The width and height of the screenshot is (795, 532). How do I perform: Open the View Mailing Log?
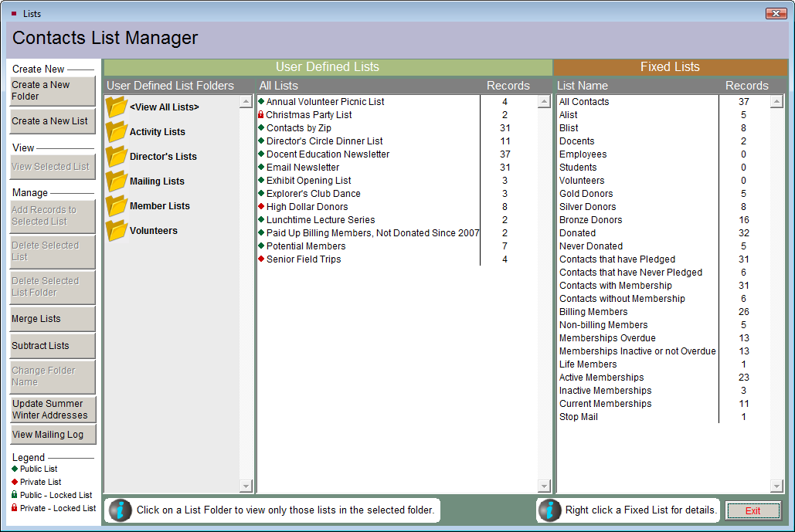coord(50,434)
